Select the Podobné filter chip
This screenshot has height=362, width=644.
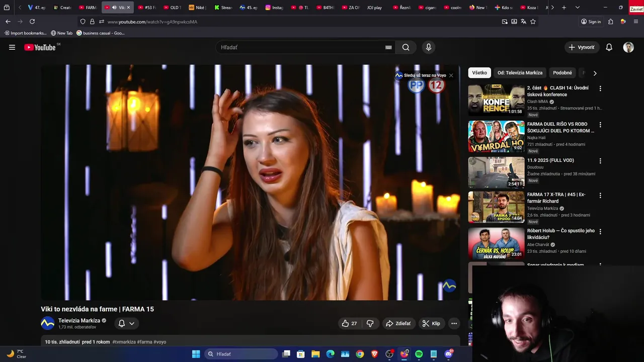[x=562, y=73]
